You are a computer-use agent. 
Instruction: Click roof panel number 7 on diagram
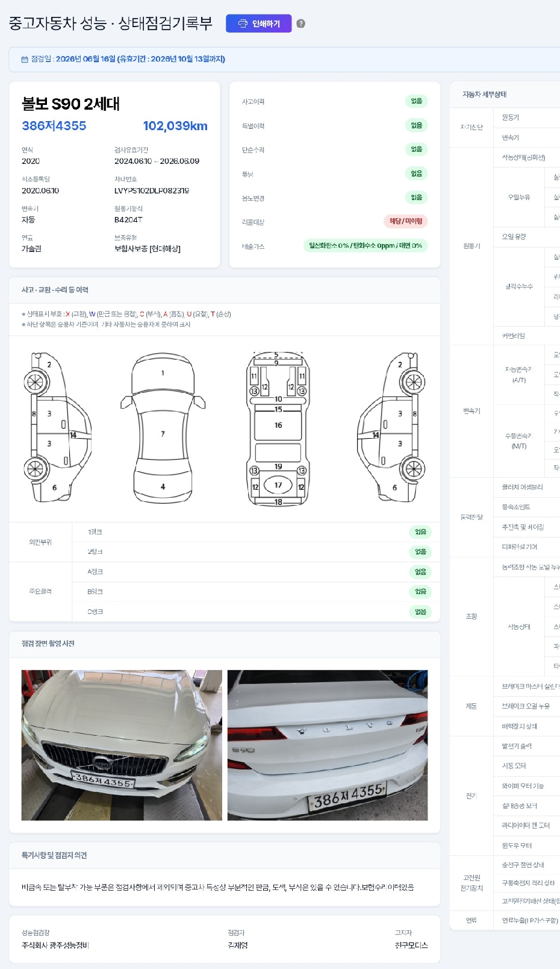pyautogui.click(x=163, y=434)
